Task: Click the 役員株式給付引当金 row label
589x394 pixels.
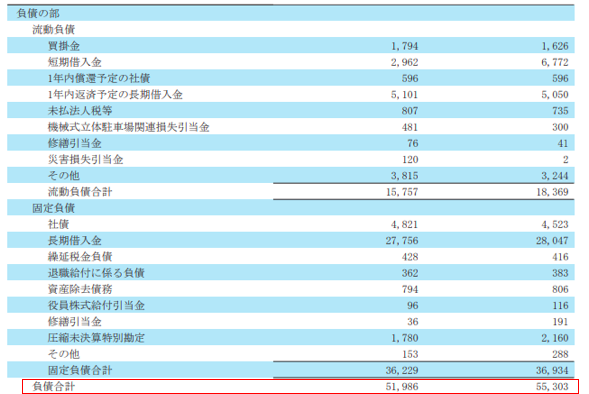Action: (x=96, y=305)
